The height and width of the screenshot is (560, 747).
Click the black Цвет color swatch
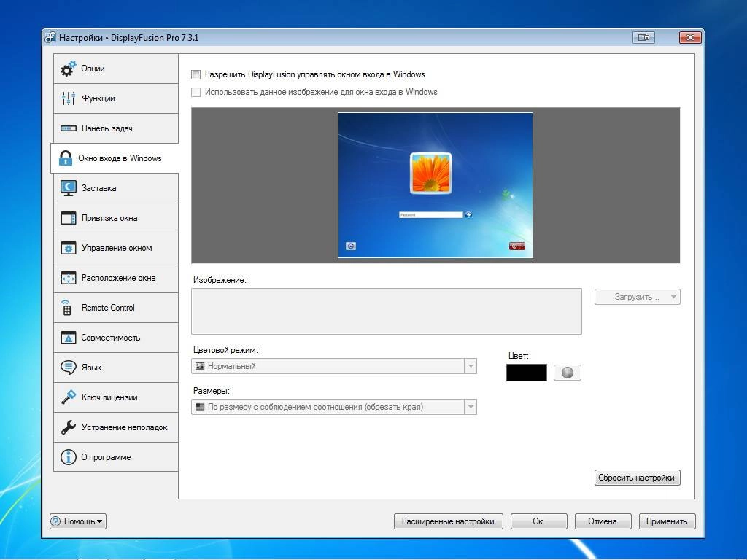(527, 373)
